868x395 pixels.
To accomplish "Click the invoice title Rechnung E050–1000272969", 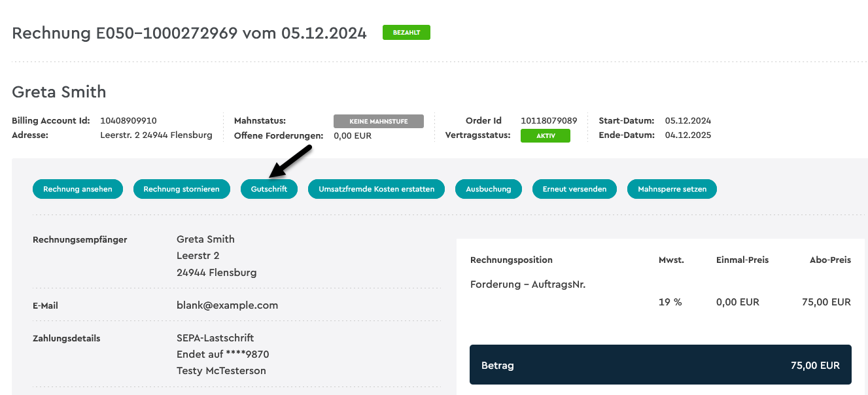I will coord(125,33).
